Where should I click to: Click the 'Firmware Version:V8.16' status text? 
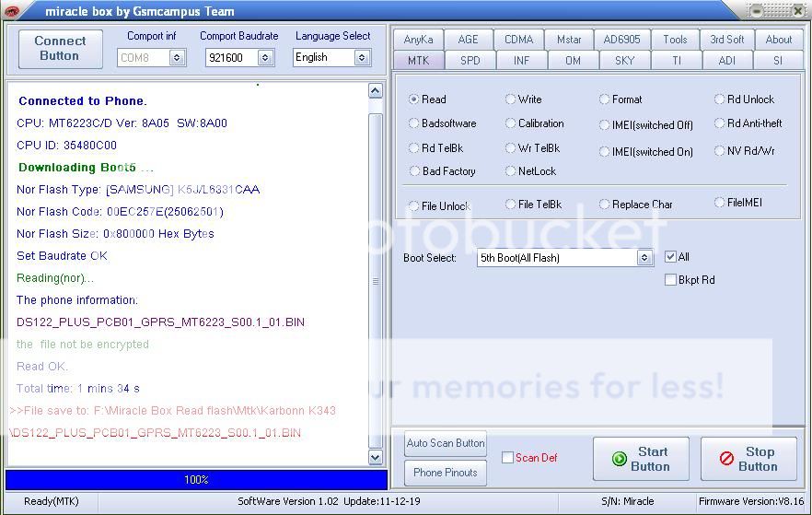[x=751, y=501]
